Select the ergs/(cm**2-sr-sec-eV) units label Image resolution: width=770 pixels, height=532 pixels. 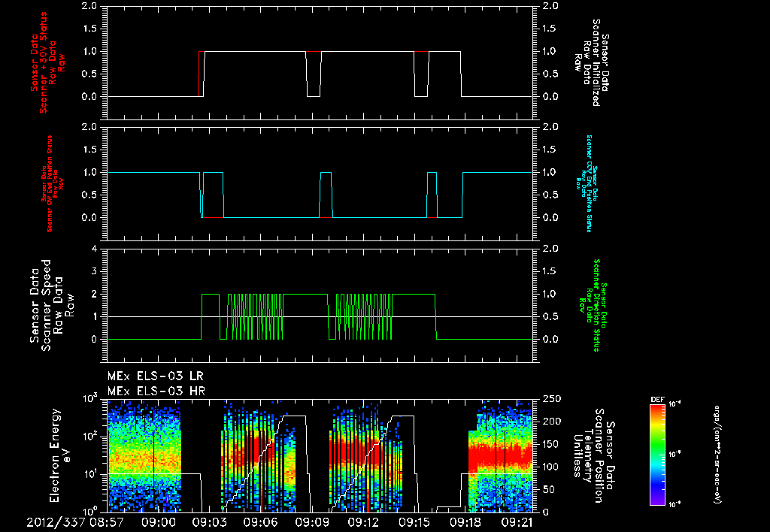717,455
